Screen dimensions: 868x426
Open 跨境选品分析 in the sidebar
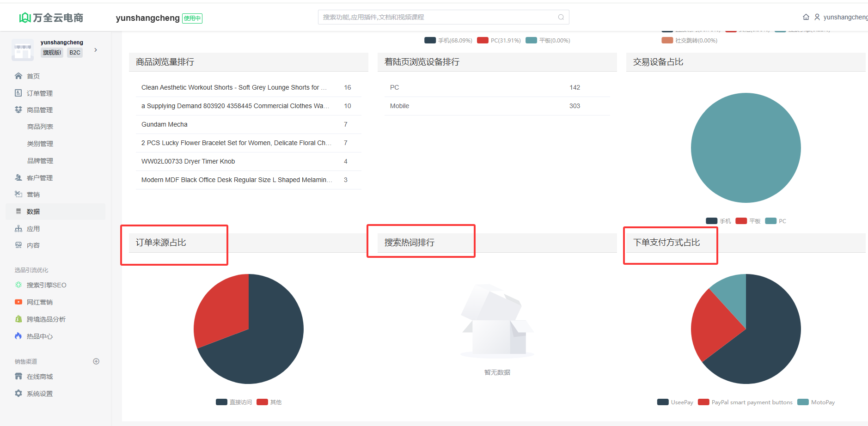[x=46, y=319]
